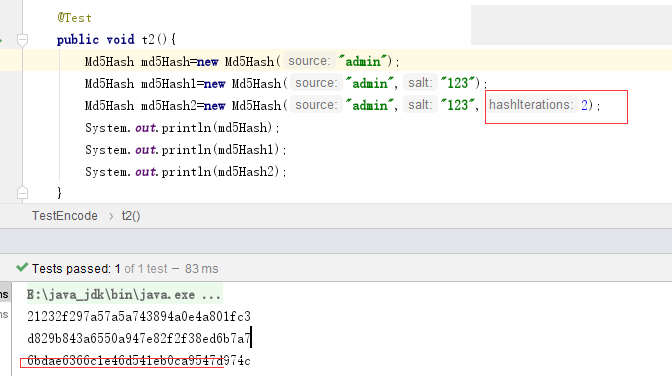This screenshot has height=376, width=672.
Task: Click the closing-brace fold marker of t2()
Action: [22, 193]
